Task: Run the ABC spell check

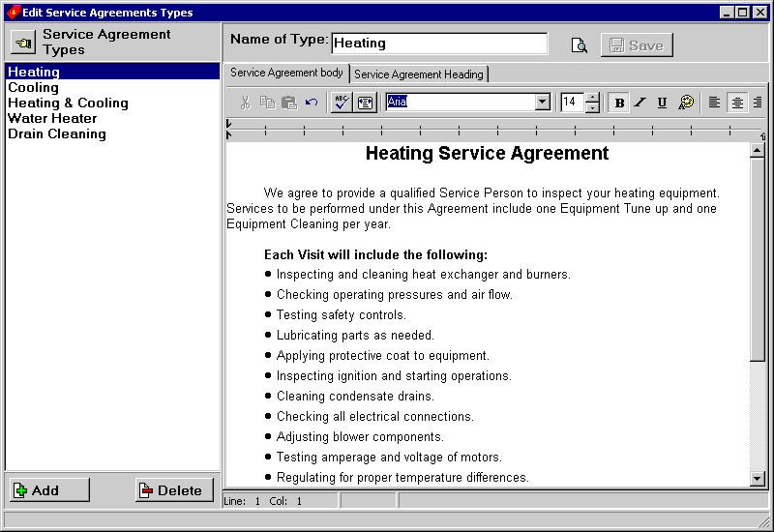Action: [342, 103]
